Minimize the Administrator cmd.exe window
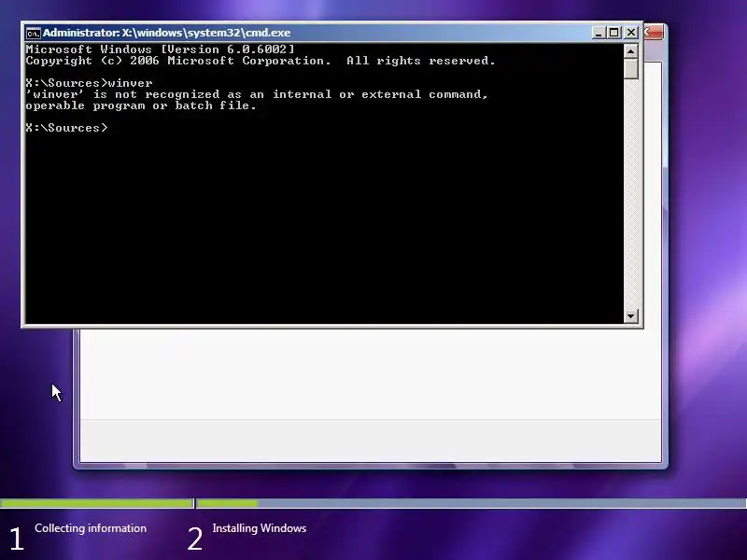 (x=599, y=33)
